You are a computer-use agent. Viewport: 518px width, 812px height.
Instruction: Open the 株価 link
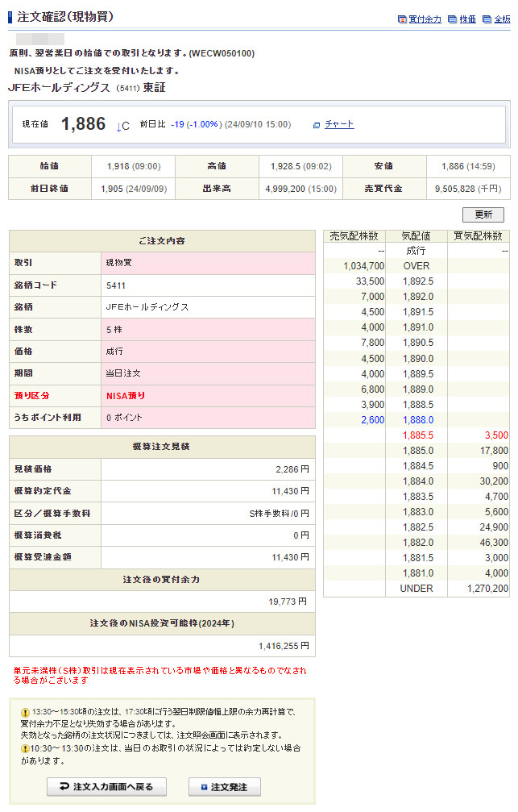pyautogui.click(x=467, y=19)
